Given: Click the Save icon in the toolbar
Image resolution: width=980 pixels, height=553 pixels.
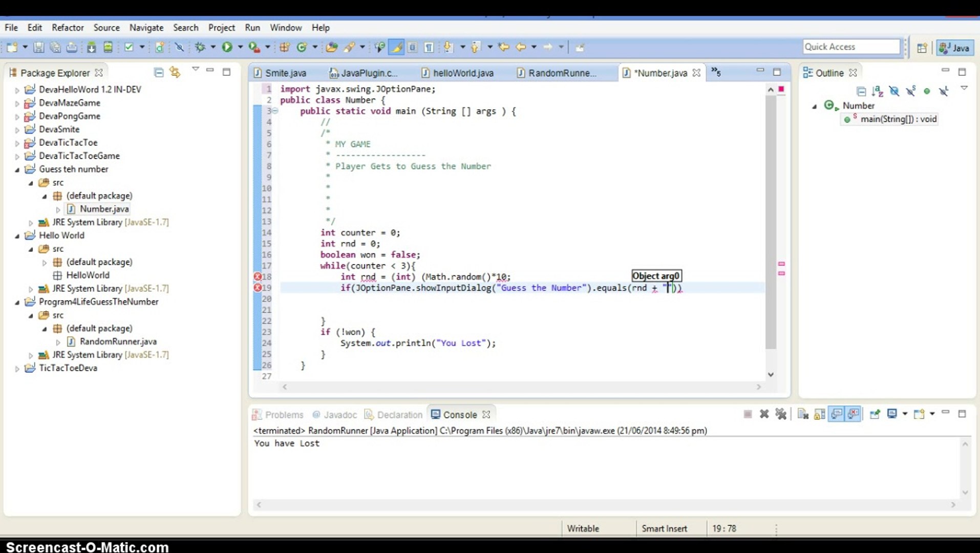Looking at the screenshot, I should 38,47.
